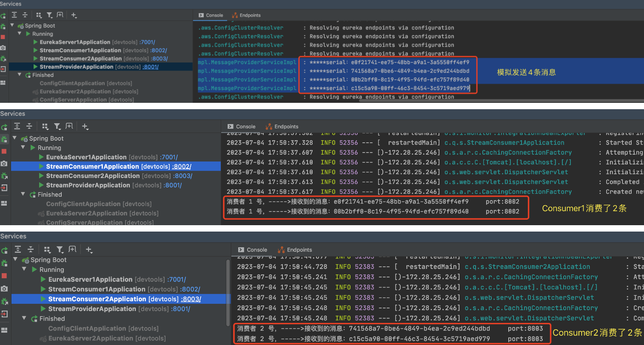Select ConfigServerApplication in top panel

pos(73,100)
